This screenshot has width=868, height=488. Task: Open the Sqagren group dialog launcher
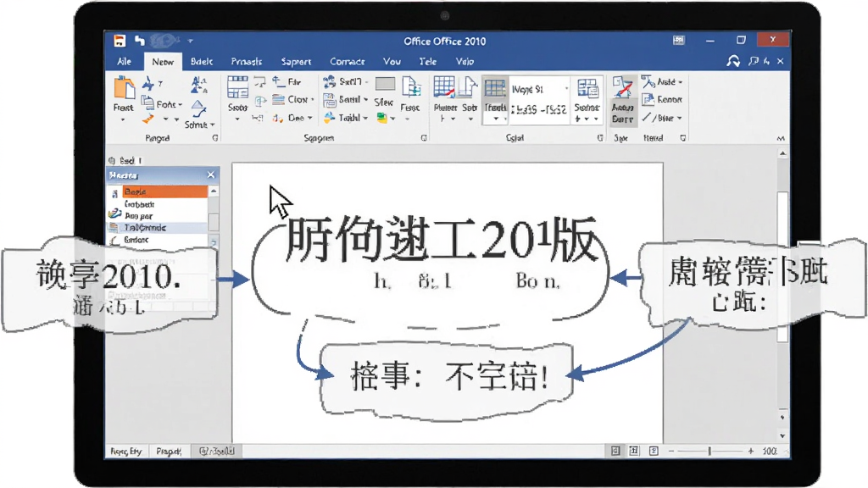click(x=424, y=138)
